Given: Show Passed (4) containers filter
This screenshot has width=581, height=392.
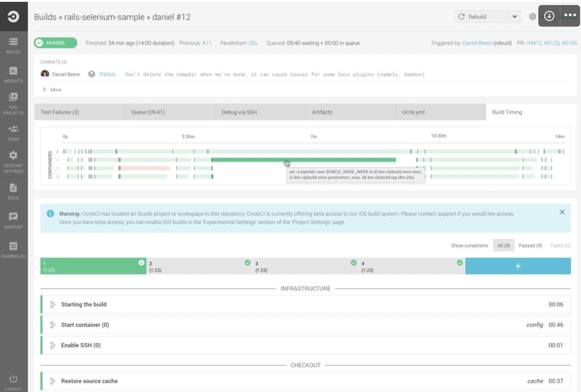Looking at the screenshot, I should tap(530, 246).
